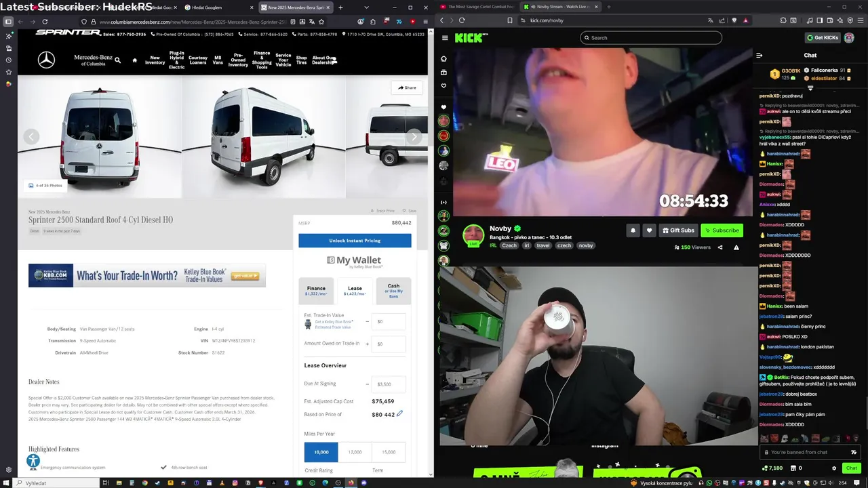This screenshot has width=868, height=488.
Task: Enable stream notifications bell
Action: 633,230
